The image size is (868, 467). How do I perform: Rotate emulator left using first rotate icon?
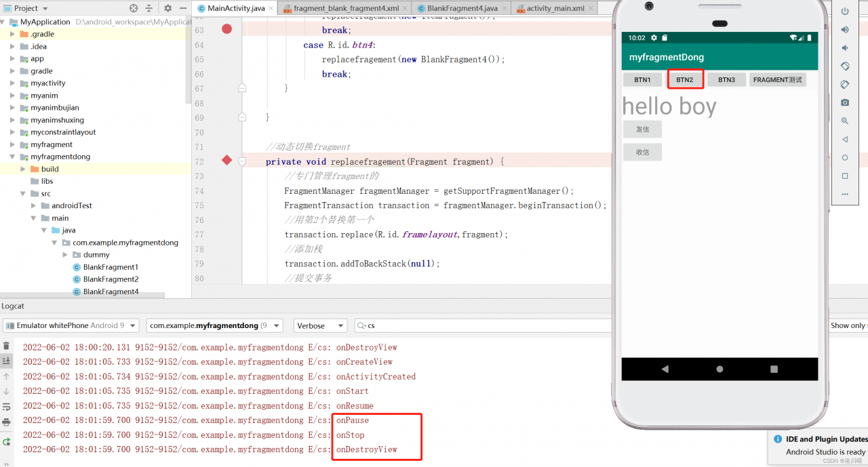pos(845,66)
